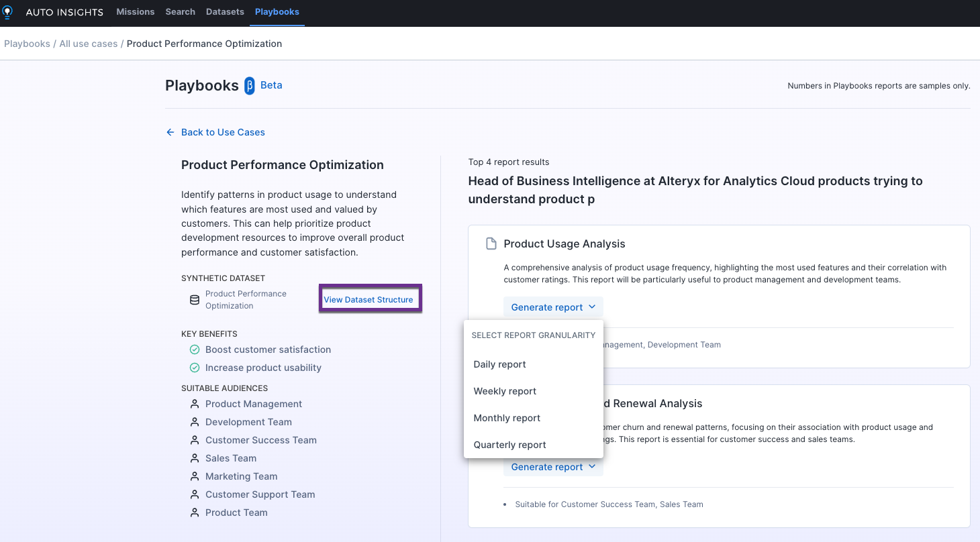
Task: Switch to the Missions tab
Action: pyautogui.click(x=135, y=11)
